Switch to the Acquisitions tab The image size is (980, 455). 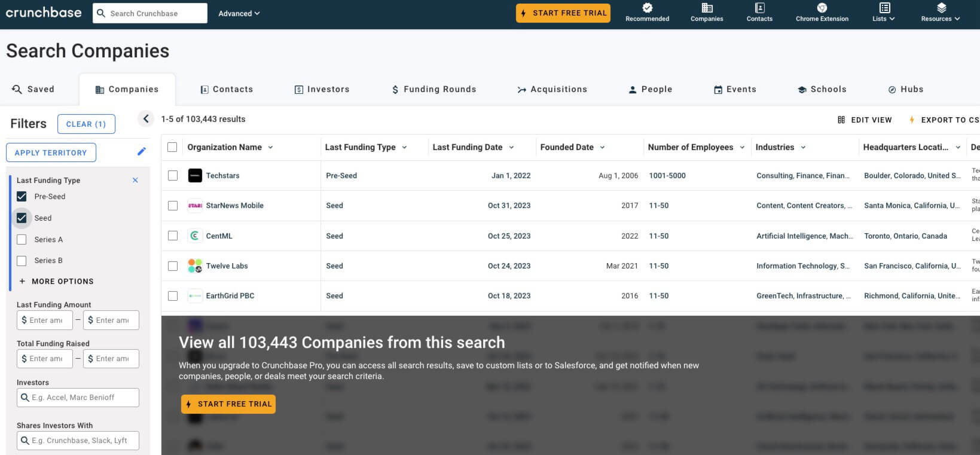pos(552,89)
